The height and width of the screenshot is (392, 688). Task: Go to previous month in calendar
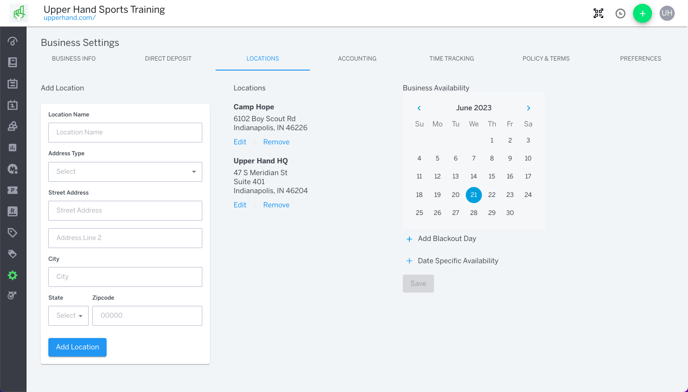pos(419,108)
